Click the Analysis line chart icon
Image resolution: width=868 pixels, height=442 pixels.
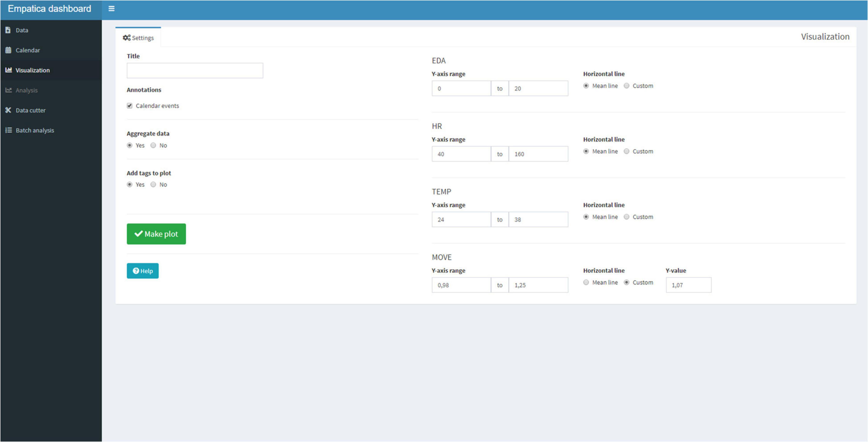8,90
